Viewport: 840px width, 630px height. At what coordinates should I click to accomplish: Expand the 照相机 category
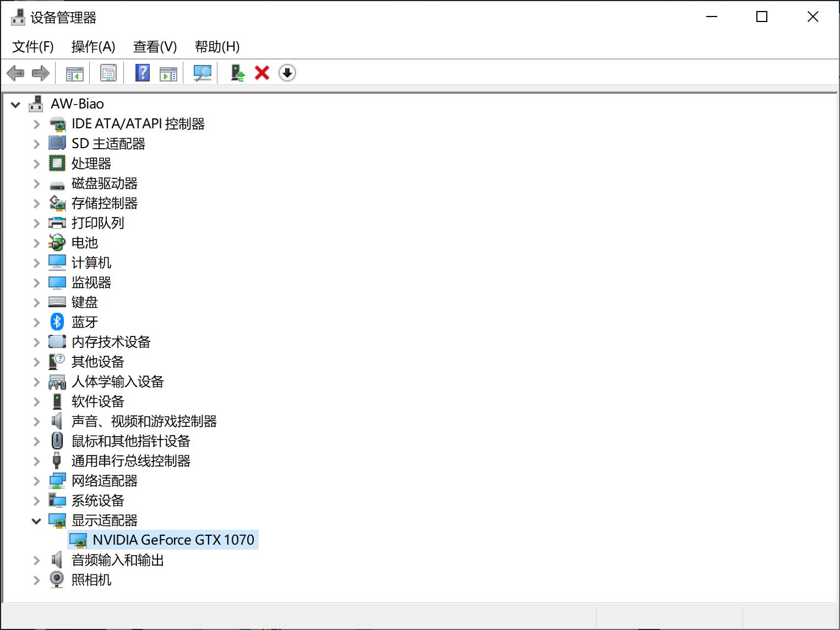37,580
